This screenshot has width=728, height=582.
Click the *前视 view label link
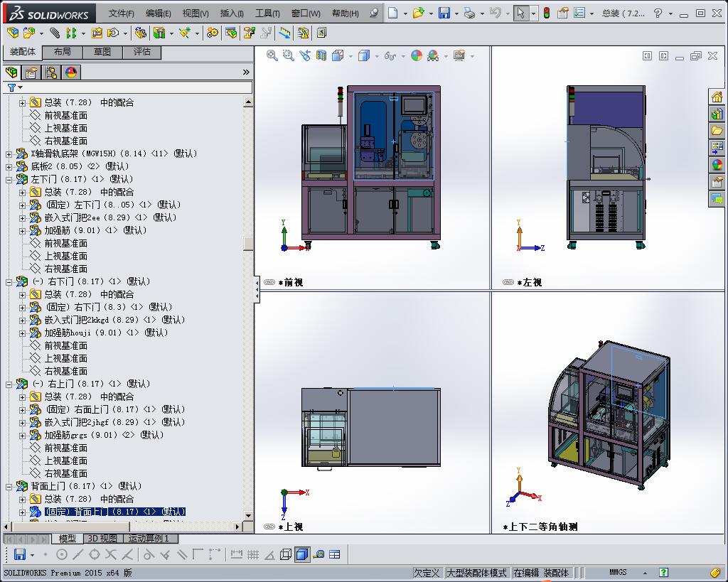pyautogui.click(x=291, y=282)
